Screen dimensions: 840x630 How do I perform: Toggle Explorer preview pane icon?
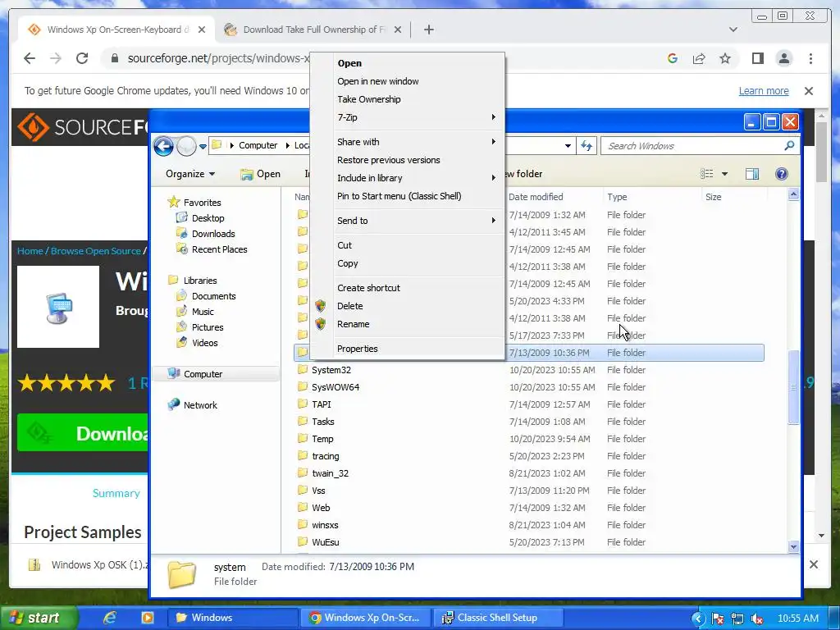pos(752,174)
